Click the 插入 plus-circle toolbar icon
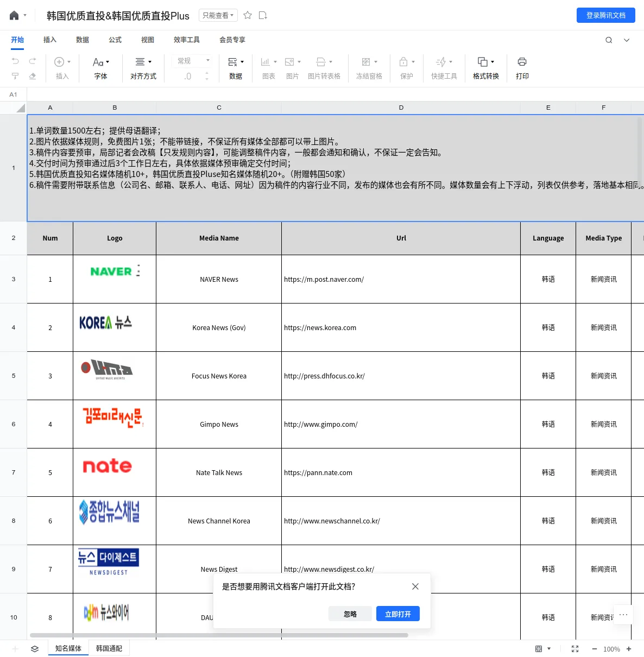This screenshot has width=644, height=657. pos(59,62)
